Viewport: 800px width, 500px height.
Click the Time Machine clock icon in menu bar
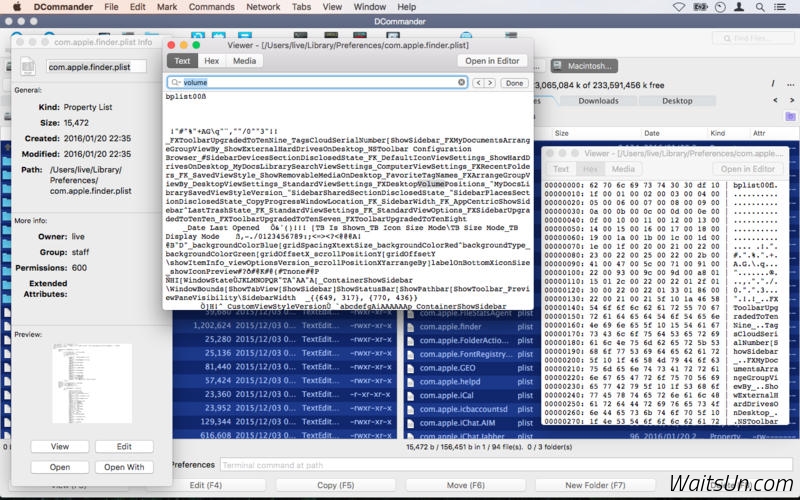[x=720, y=7]
